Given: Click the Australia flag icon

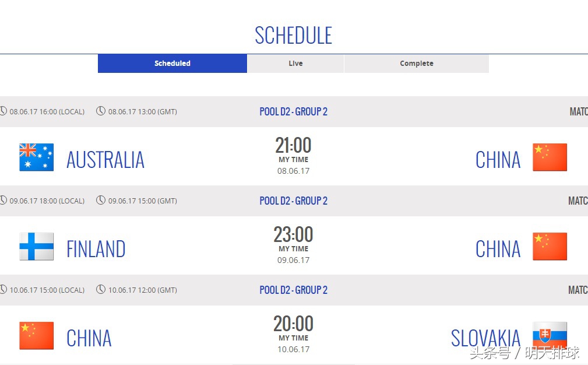Looking at the screenshot, I should tap(36, 157).
